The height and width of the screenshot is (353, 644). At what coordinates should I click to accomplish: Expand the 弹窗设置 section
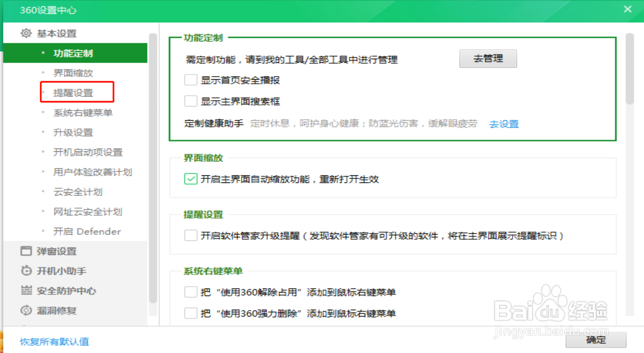tap(57, 251)
